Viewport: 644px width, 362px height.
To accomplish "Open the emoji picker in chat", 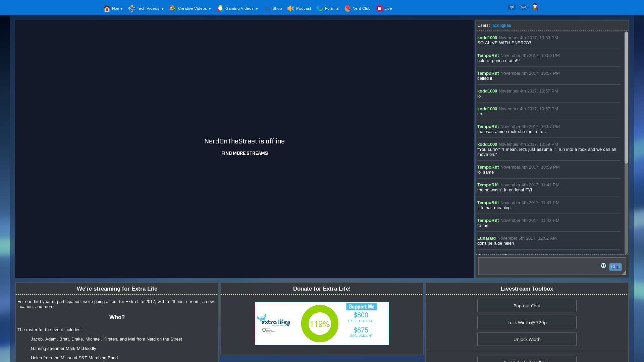I will (603, 266).
